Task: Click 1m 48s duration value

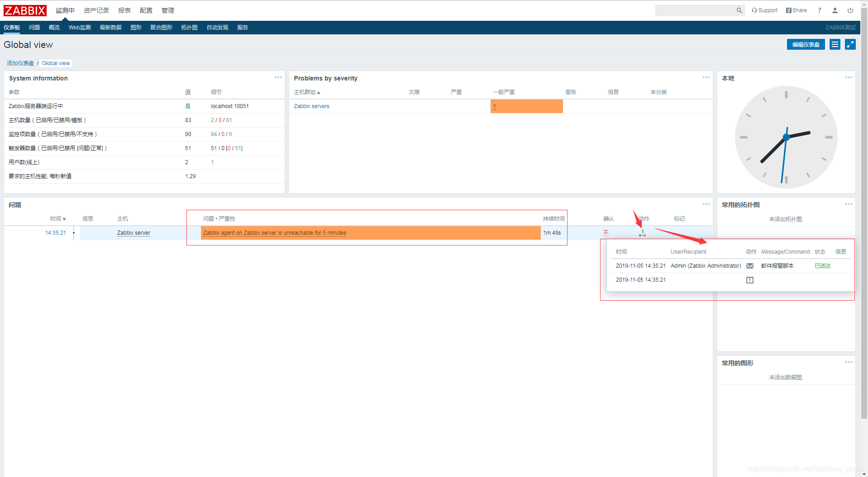Action: [552, 233]
